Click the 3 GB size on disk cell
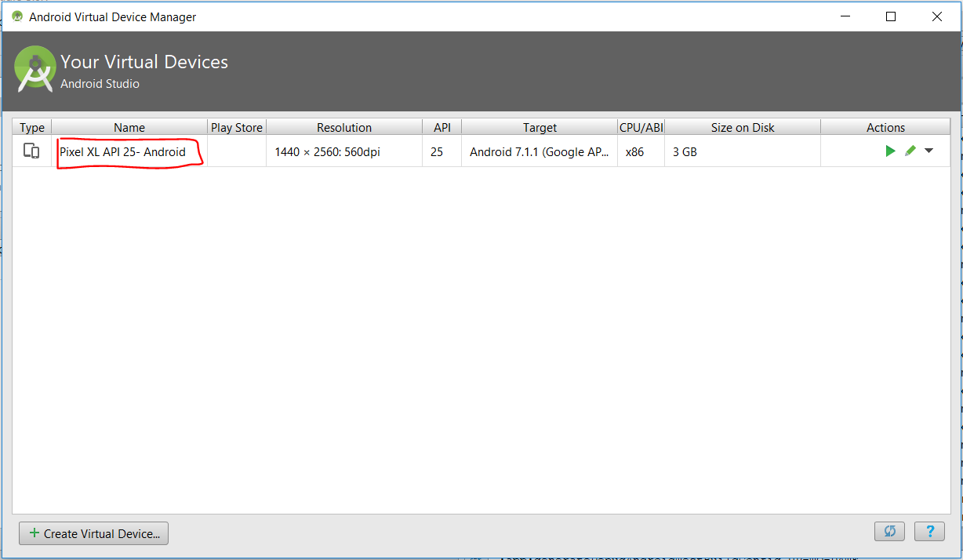The width and height of the screenshot is (963, 560). click(x=742, y=151)
